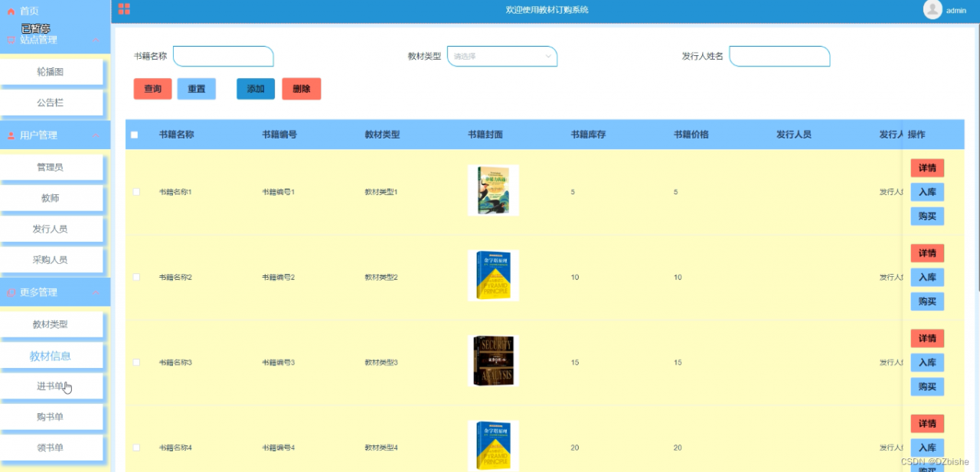Image resolution: width=980 pixels, height=472 pixels.
Task: Click cell 书籍编号3
Action: (279, 363)
